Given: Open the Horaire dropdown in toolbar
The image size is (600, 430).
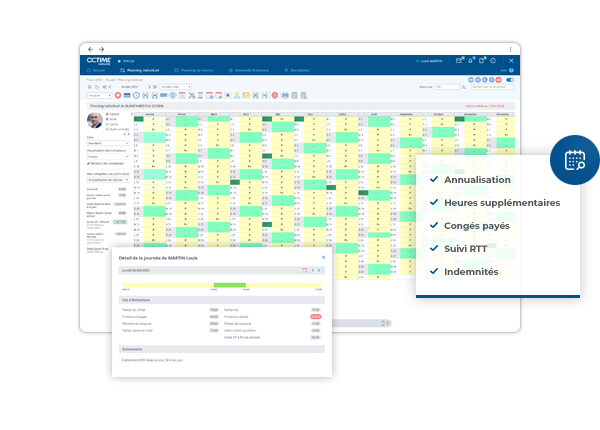Looking at the screenshot, I should pyautogui.click(x=99, y=95).
